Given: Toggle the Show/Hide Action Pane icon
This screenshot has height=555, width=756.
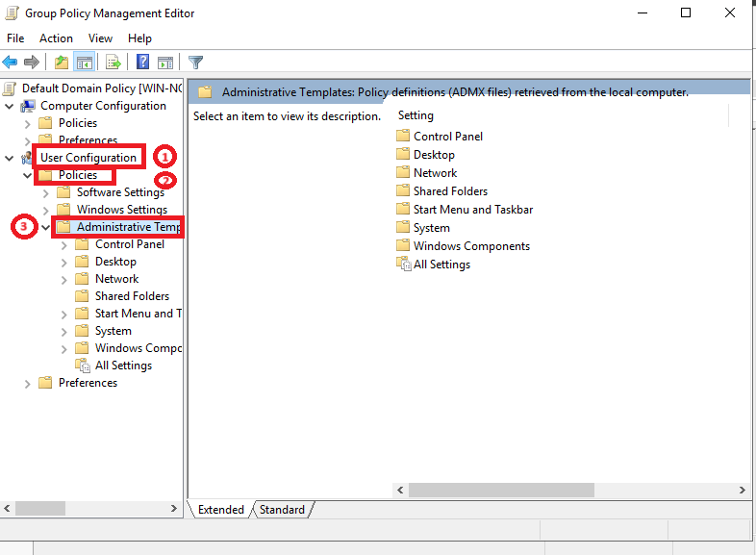Looking at the screenshot, I should (x=165, y=63).
